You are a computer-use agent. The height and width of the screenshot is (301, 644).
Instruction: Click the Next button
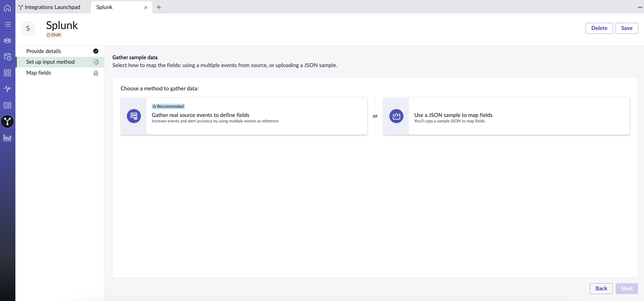pos(627,288)
